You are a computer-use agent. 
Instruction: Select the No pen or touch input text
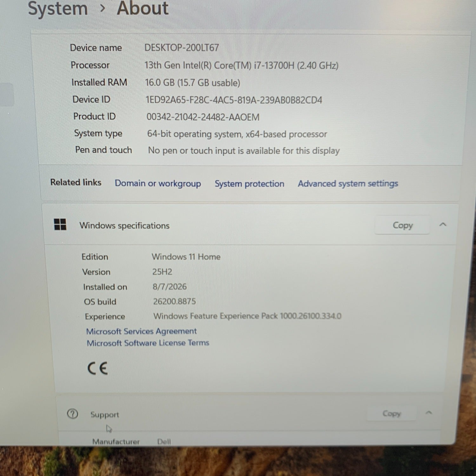tap(244, 150)
